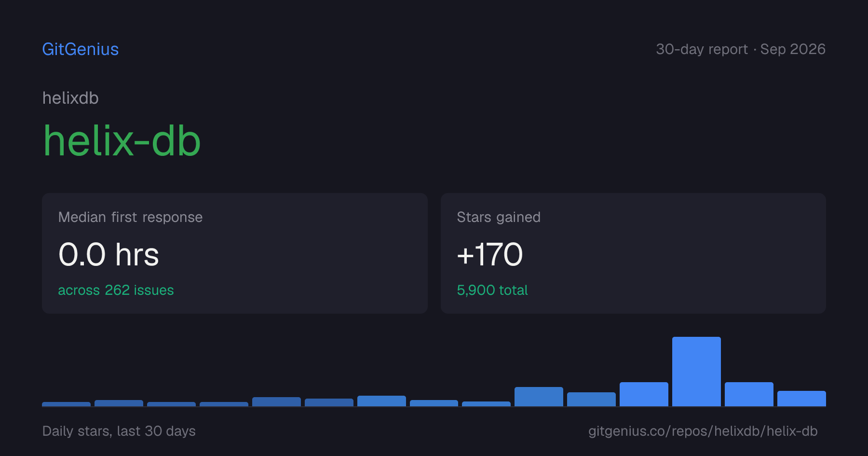Click the +170 stars value

point(489,254)
